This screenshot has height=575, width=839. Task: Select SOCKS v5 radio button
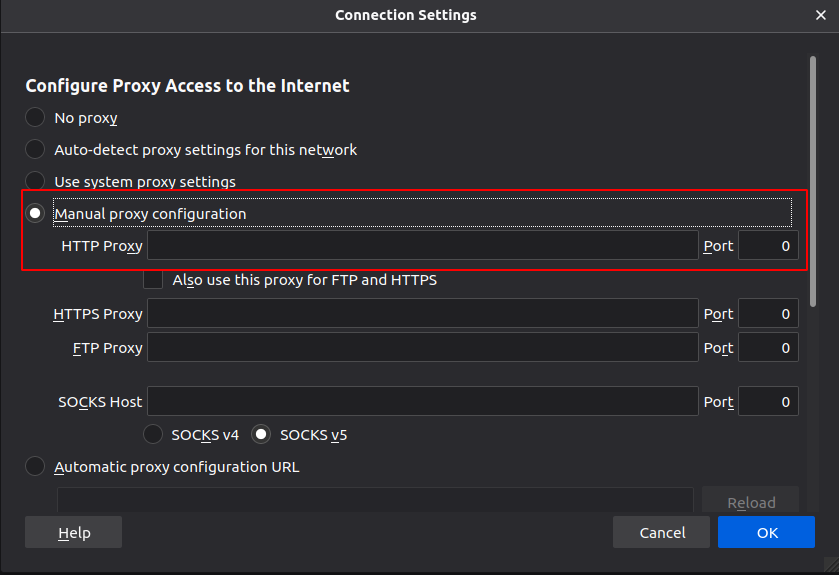click(261, 435)
